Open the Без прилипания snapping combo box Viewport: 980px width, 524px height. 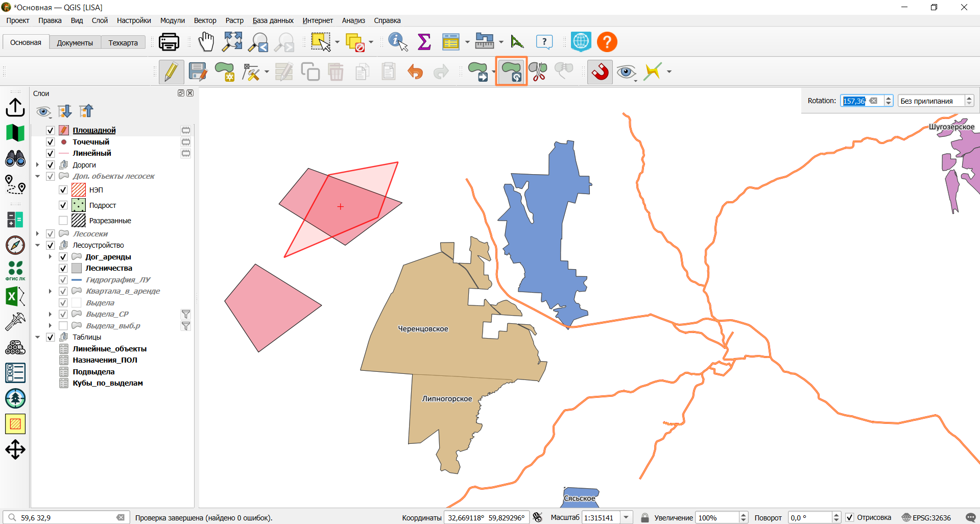pos(936,101)
